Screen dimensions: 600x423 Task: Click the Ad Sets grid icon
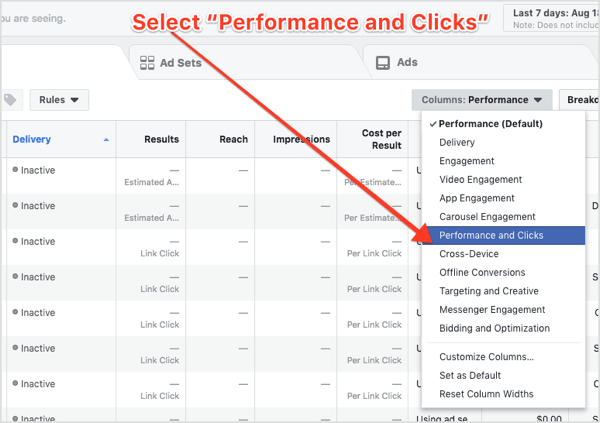(144, 62)
